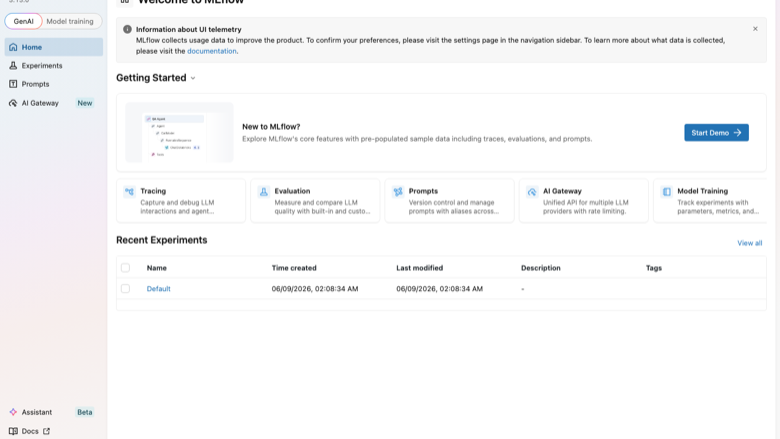The image size is (780, 439).
Task: Click the 'New to MLflow?' heading
Action: tap(271, 127)
